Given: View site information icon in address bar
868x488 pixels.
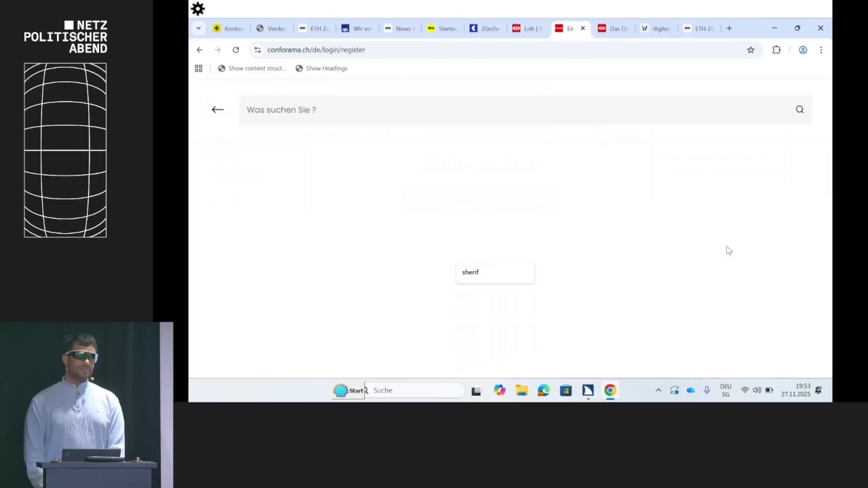Looking at the screenshot, I should coord(258,50).
